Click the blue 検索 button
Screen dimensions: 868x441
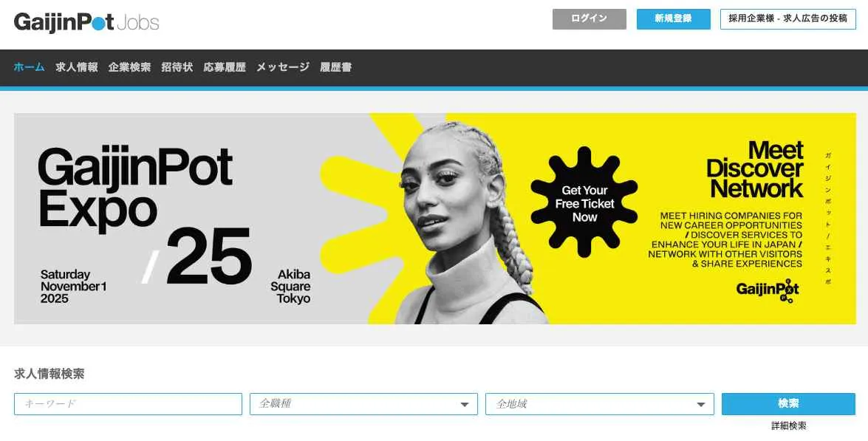pos(788,404)
